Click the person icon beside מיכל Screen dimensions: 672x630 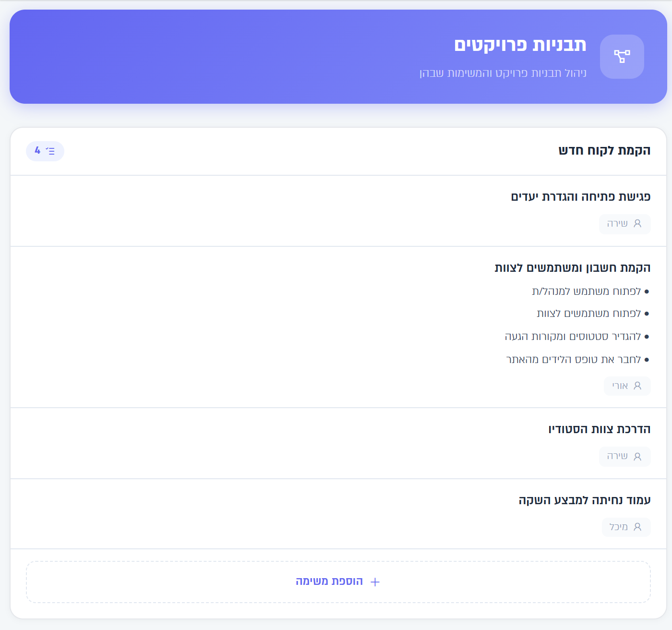click(x=637, y=527)
